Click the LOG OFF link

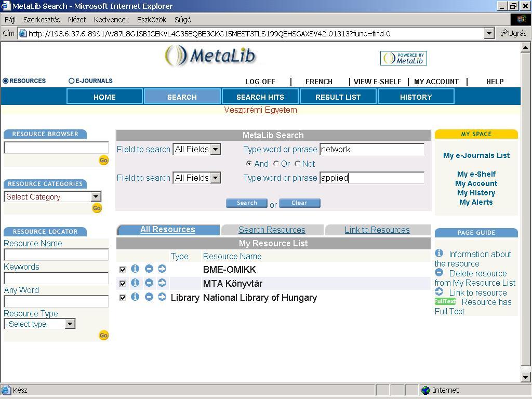point(260,82)
